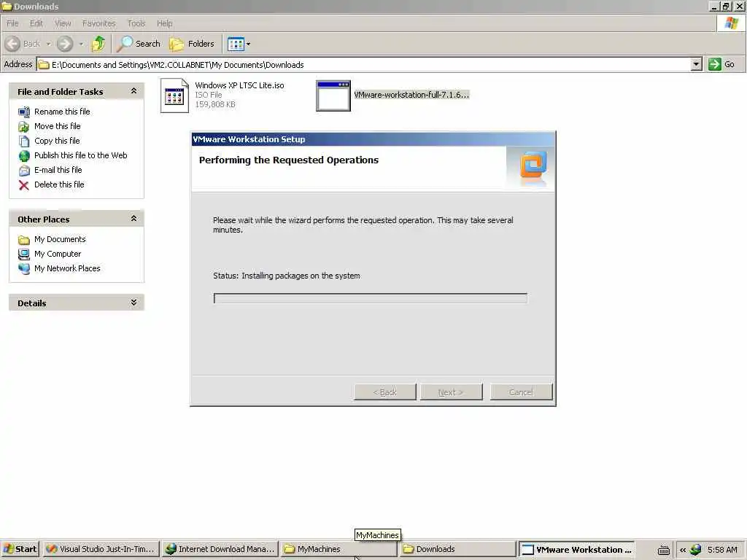Image resolution: width=747 pixels, height=560 pixels.
Task: Expand hidden tray icons chevron
Action: [682, 550]
